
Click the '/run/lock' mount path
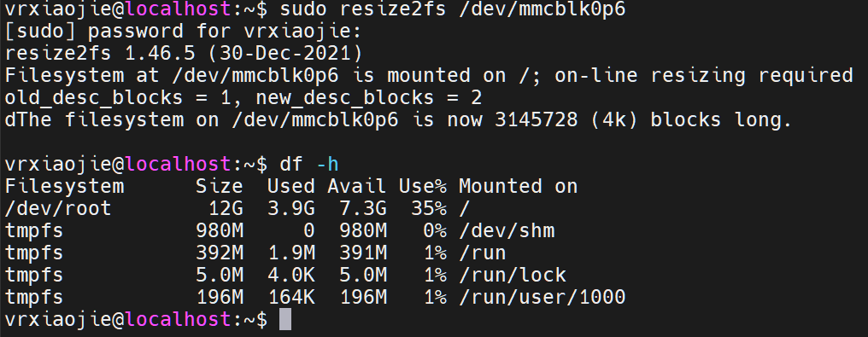pos(513,275)
